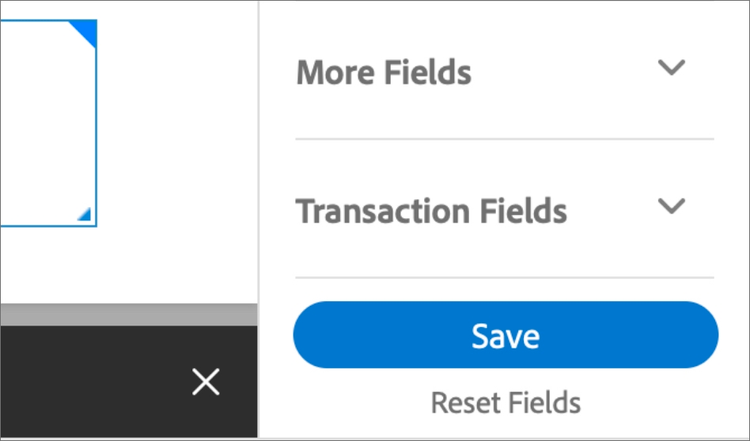
Task: Expand the Transaction Fields chevron arrow
Action: point(672,207)
